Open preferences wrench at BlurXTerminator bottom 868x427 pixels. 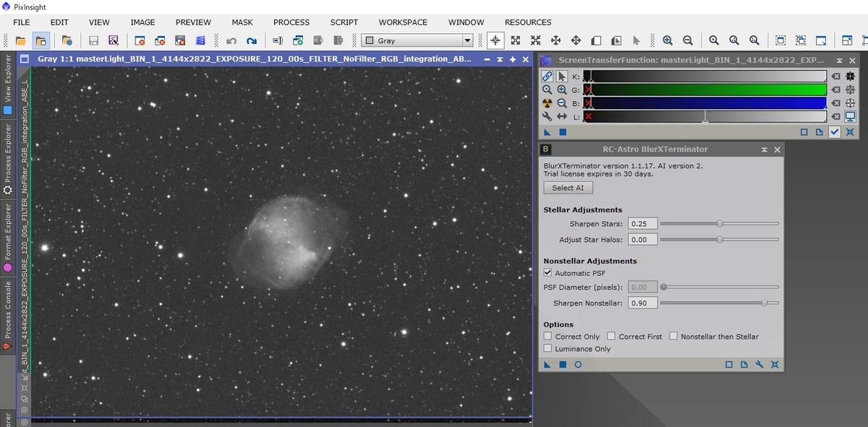coord(759,365)
